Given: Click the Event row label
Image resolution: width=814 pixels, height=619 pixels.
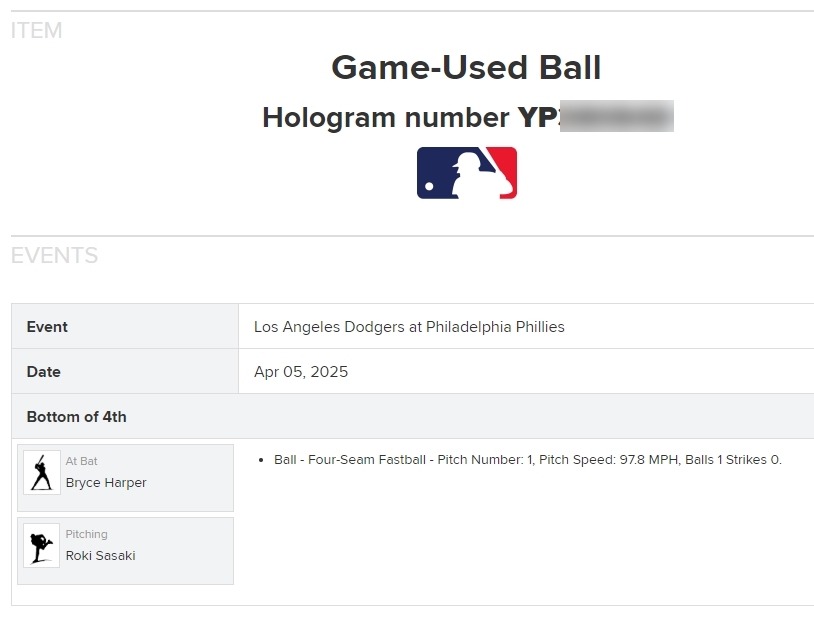Looking at the screenshot, I should point(47,327).
